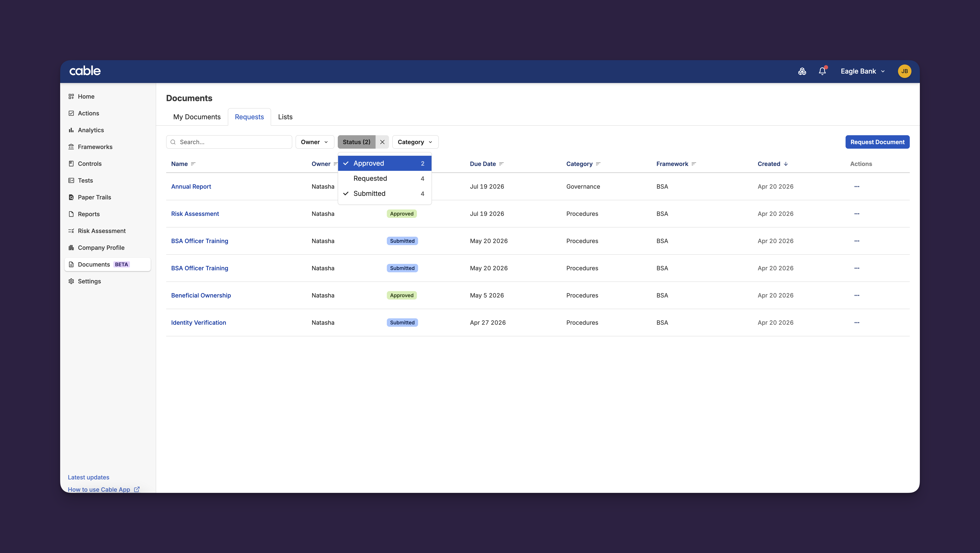Expand the Category filter dropdown
The image size is (980, 553).
pos(415,142)
